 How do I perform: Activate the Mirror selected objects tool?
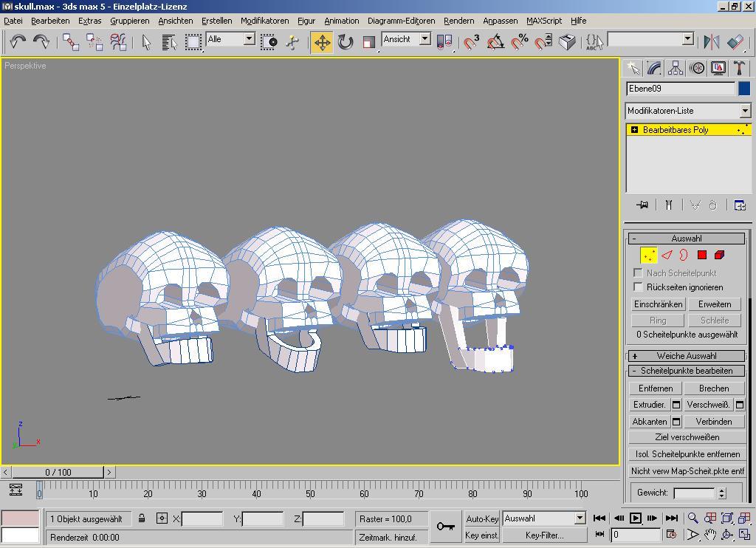711,42
